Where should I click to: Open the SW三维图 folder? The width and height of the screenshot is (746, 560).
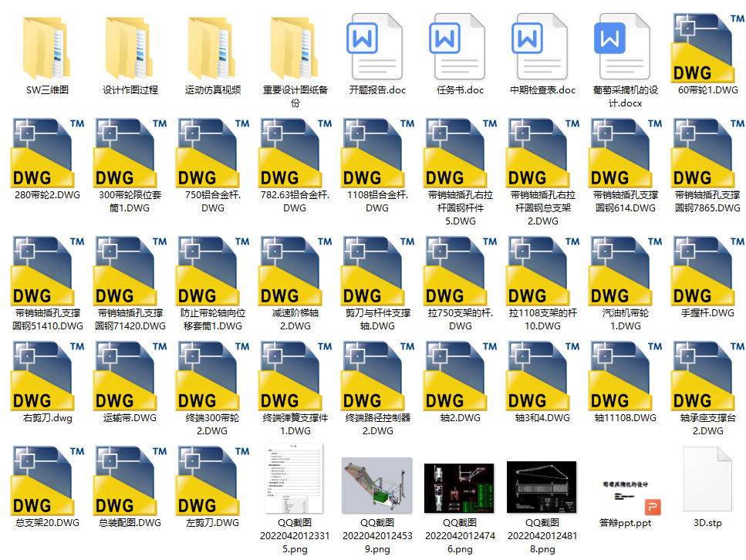coord(47,46)
